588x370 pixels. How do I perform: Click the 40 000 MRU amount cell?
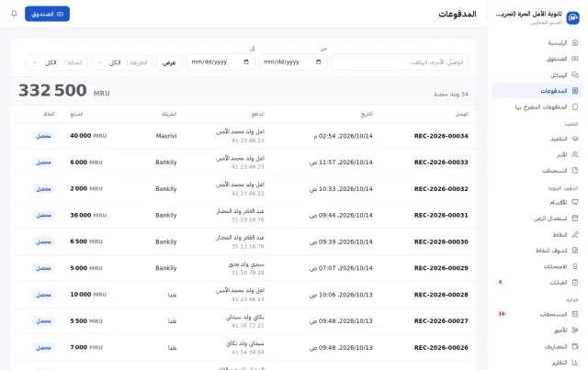point(88,136)
